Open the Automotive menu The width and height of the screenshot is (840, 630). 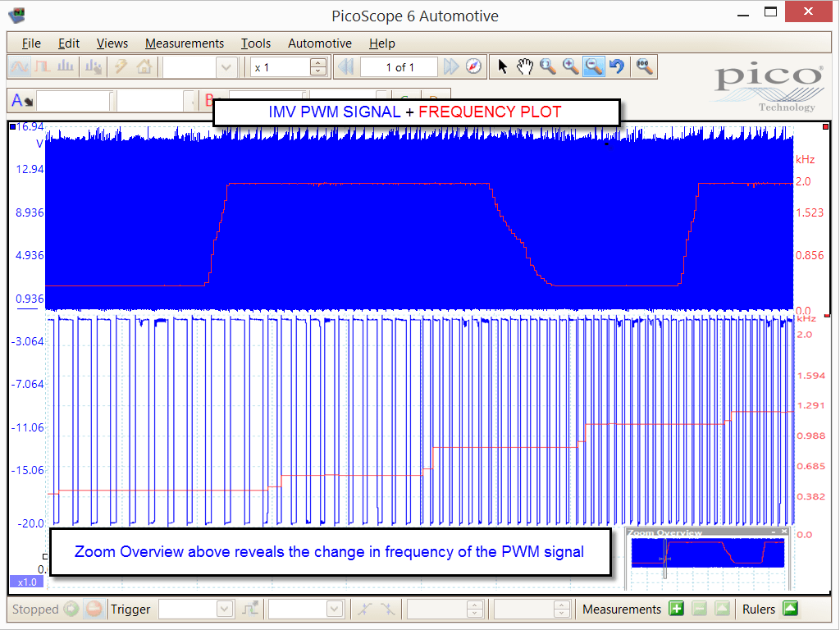pyautogui.click(x=320, y=43)
